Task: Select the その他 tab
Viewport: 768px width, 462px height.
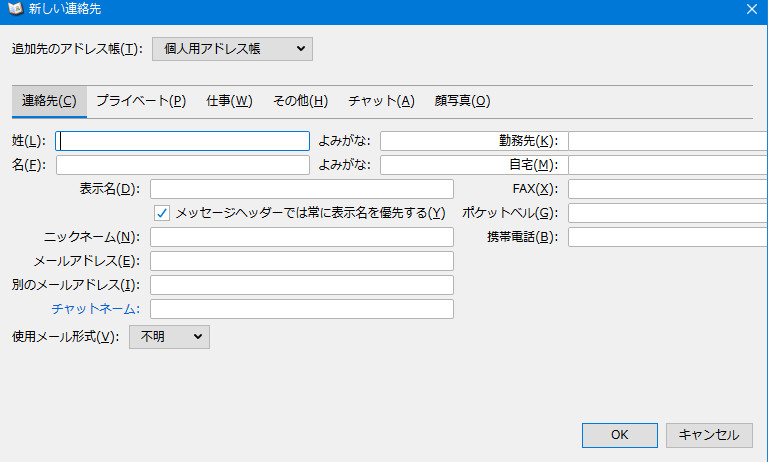Action: click(300, 101)
